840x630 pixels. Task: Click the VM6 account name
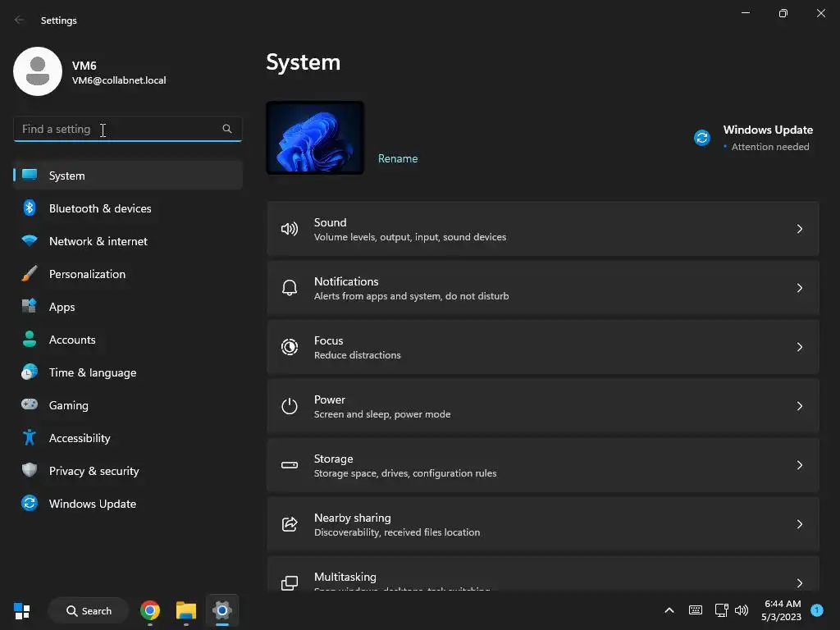tap(84, 66)
